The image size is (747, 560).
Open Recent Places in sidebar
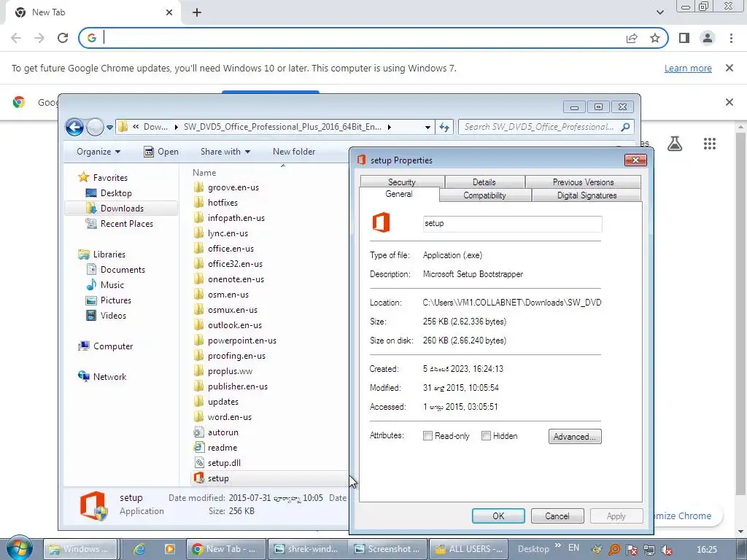127,223
